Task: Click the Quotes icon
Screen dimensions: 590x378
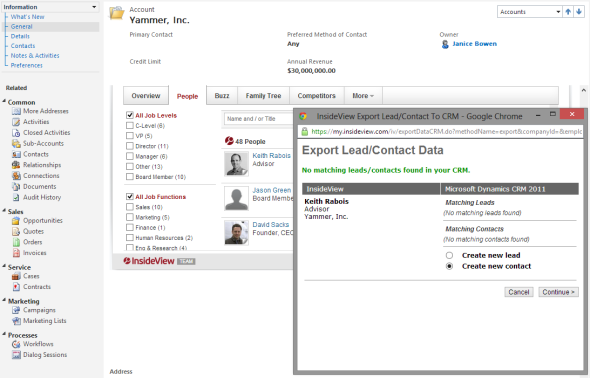Action: pyautogui.click(x=16, y=231)
